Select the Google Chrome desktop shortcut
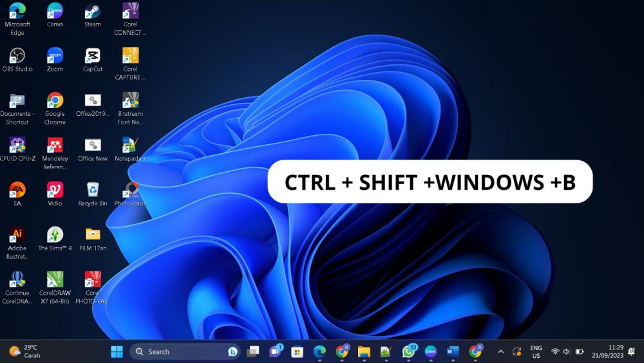 coord(55,109)
